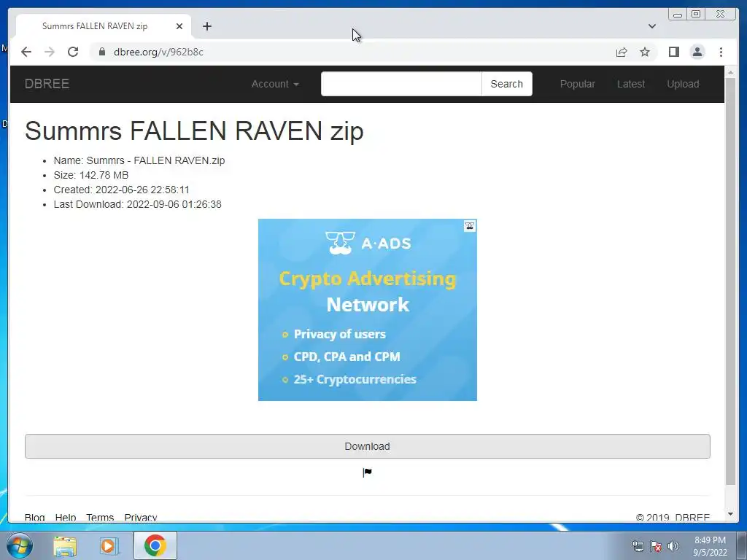Viewport: 747px width, 560px height.
Task: Open Action Center flag tray icon
Action: (656, 546)
